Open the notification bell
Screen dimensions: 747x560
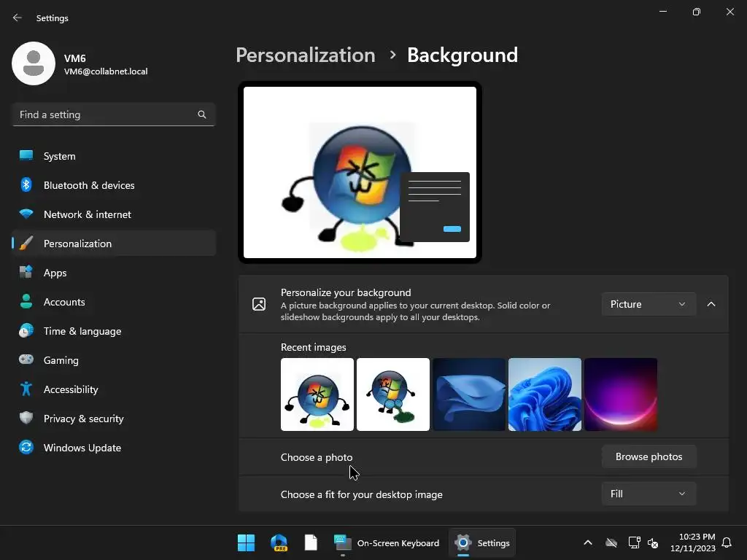[x=727, y=542]
